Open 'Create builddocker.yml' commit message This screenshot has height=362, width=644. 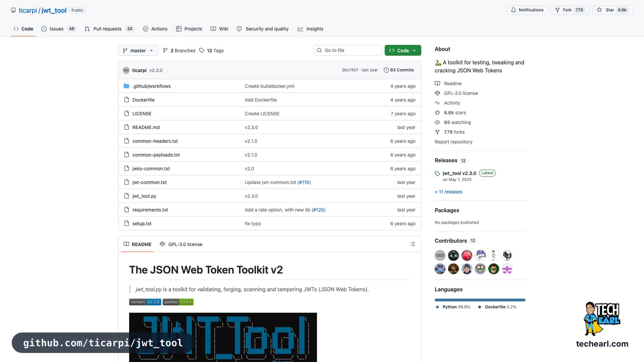(270, 86)
